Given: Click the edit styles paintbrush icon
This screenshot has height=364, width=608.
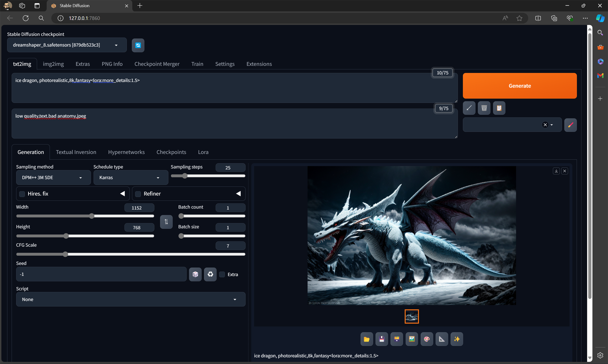Looking at the screenshot, I should point(570,125).
